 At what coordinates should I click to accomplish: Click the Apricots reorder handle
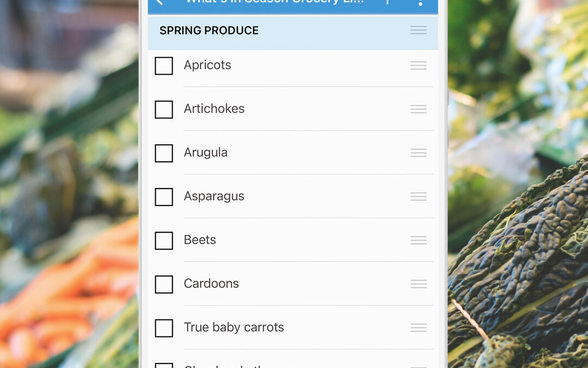tap(419, 66)
